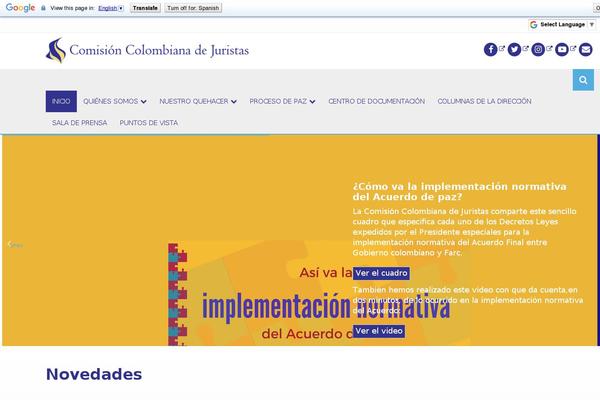The width and height of the screenshot is (600, 400).
Task: Open Centro de Documentación menu item
Action: coord(377,101)
